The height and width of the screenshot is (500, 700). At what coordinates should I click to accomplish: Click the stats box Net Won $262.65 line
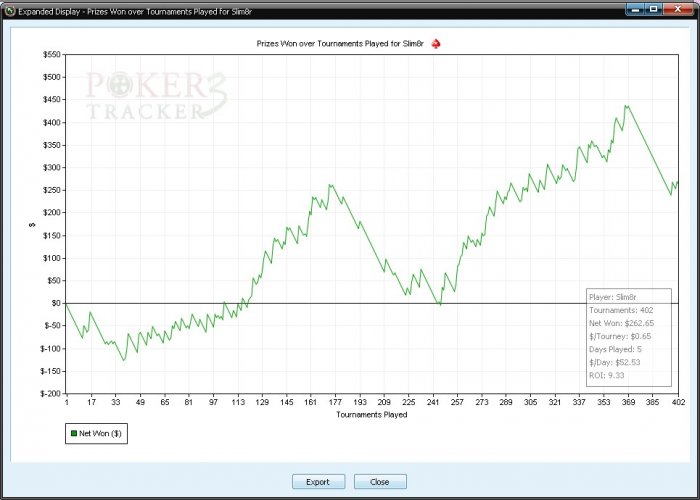pos(621,323)
